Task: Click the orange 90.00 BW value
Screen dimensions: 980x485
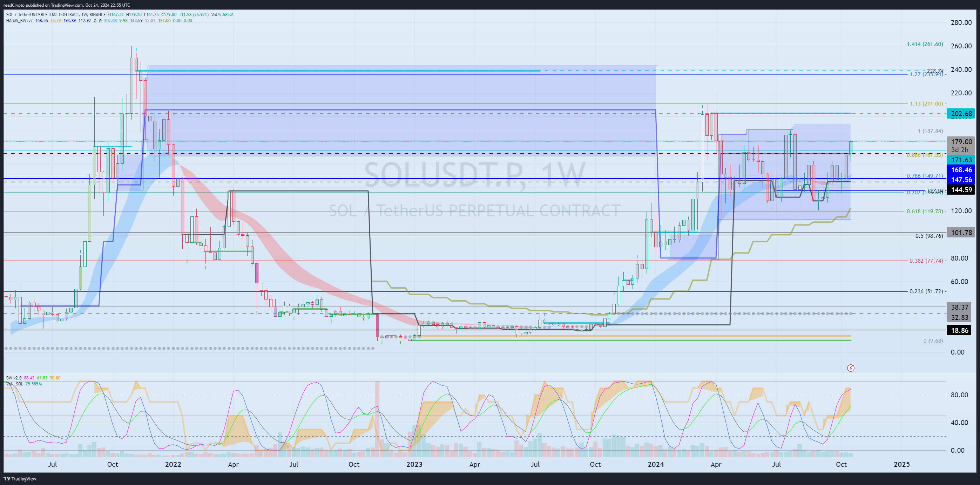Action: 55,378
